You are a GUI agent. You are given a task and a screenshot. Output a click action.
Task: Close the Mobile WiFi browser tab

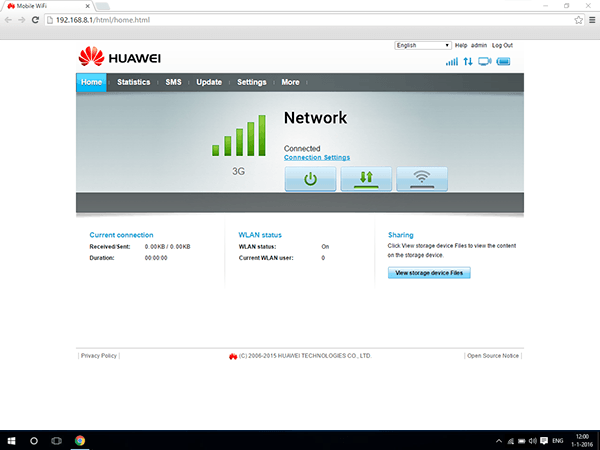pyautogui.click(x=87, y=6)
